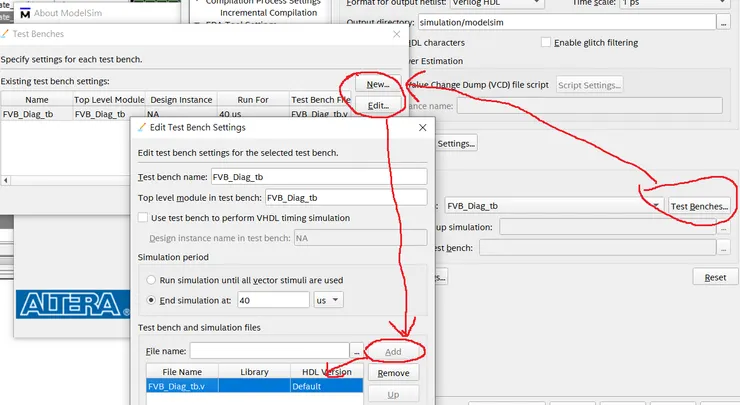The image size is (740, 405).
Task: Click the File name input field
Action: click(x=269, y=351)
